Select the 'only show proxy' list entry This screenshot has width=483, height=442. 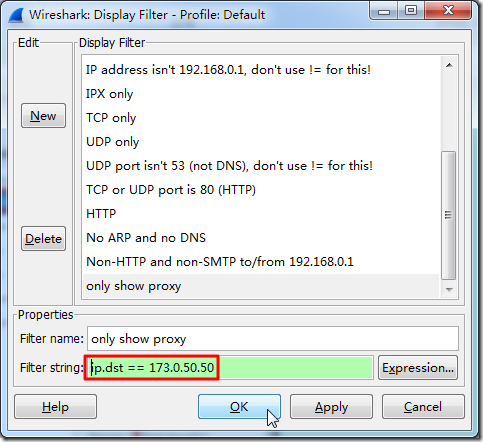click(x=261, y=286)
